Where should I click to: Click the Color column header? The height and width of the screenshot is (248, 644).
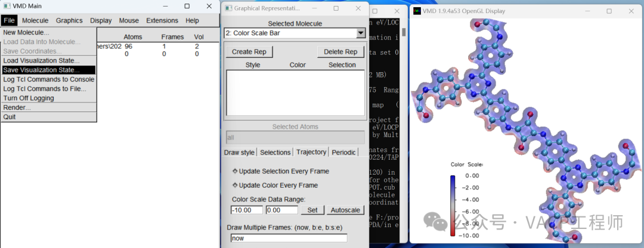coord(298,65)
